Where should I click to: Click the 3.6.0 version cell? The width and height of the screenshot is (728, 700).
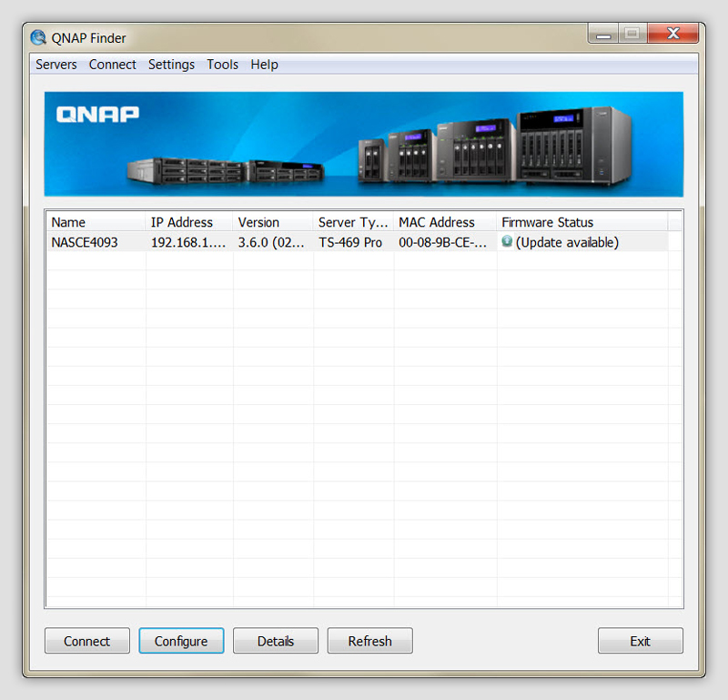coord(271,242)
